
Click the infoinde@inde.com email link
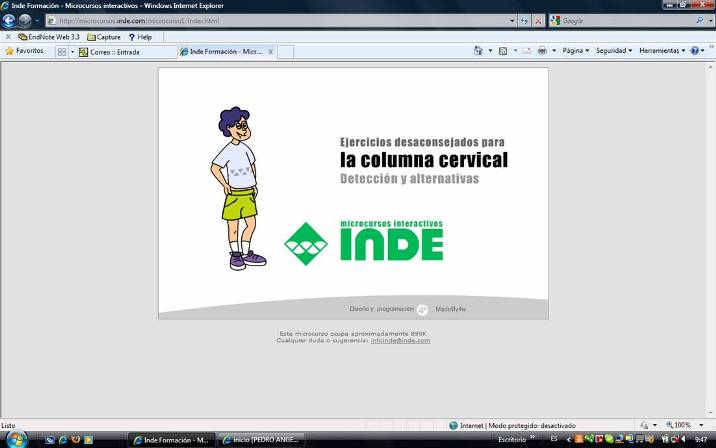tap(400, 341)
